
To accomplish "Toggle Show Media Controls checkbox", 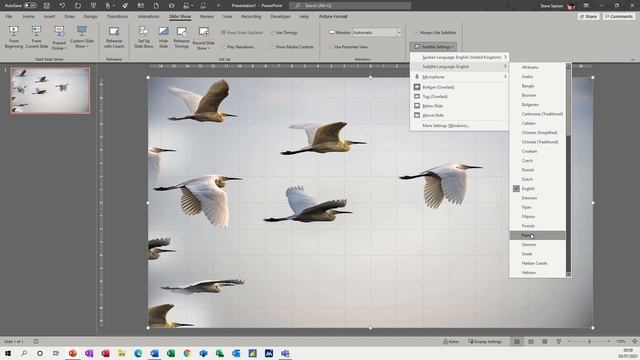I will [x=291, y=47].
